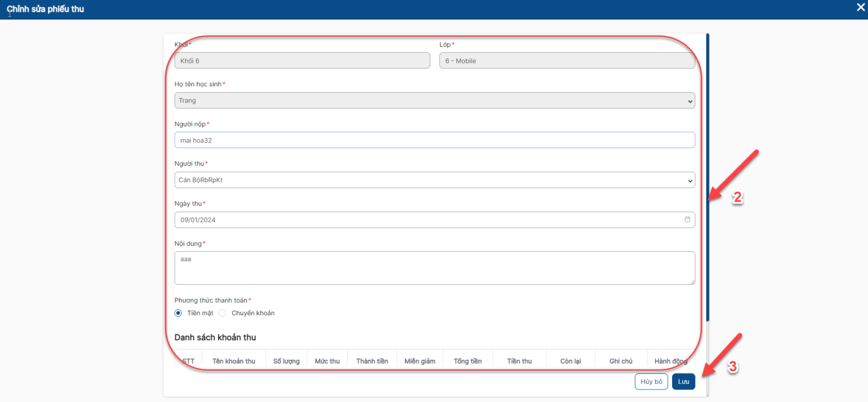Focus the Người nộp text field
This screenshot has width=868, height=402.
click(x=434, y=141)
